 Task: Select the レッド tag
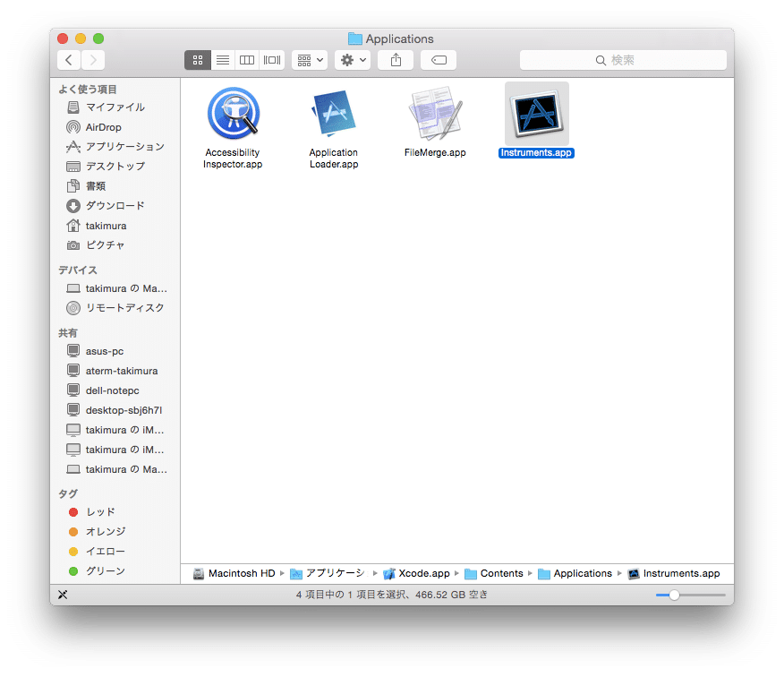(x=115, y=512)
